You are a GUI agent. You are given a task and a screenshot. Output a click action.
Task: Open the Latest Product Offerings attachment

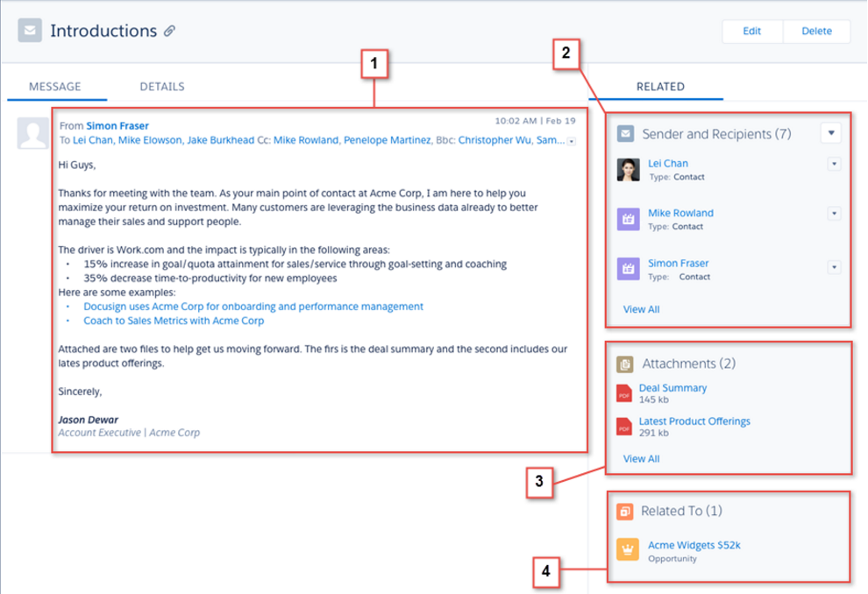pos(694,421)
